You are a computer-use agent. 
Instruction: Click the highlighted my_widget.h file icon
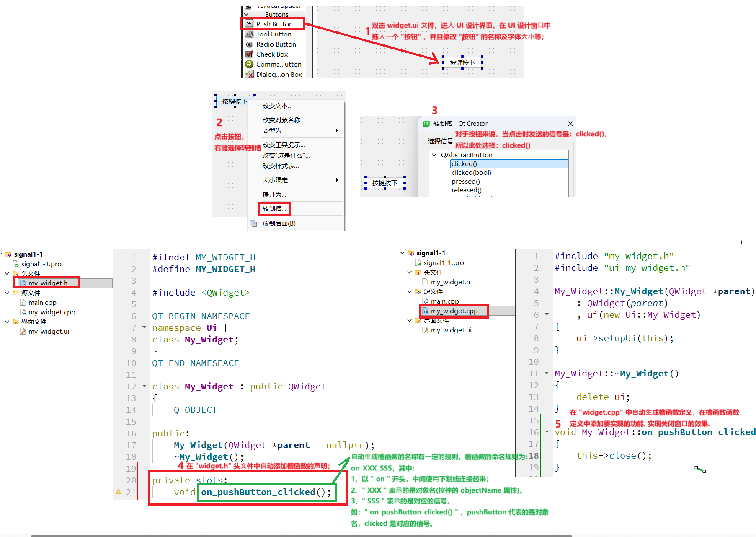23,283
